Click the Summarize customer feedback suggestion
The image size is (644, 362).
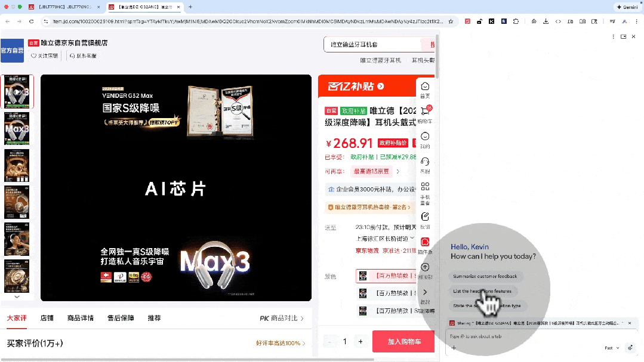[x=486, y=276]
